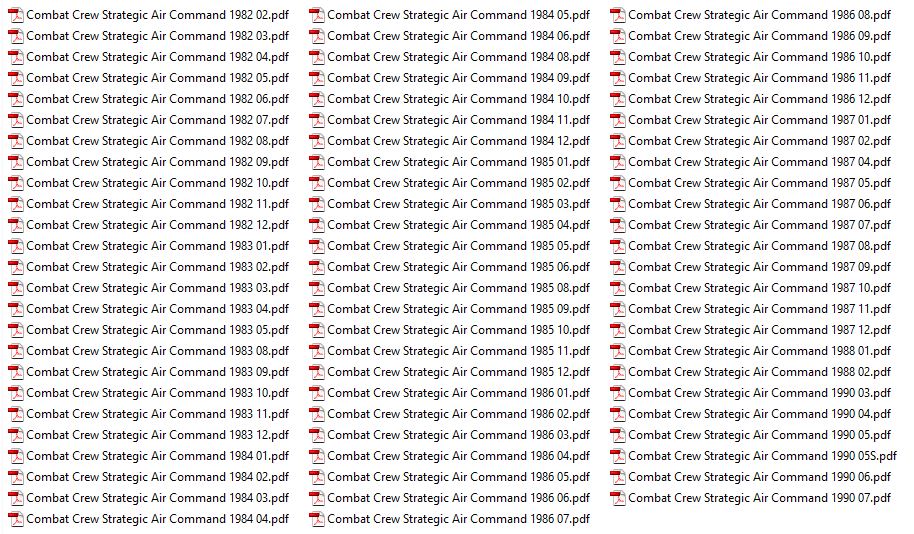914x534 pixels.
Task: Click PDF icon of 1985 08 file
Action: pos(317,288)
